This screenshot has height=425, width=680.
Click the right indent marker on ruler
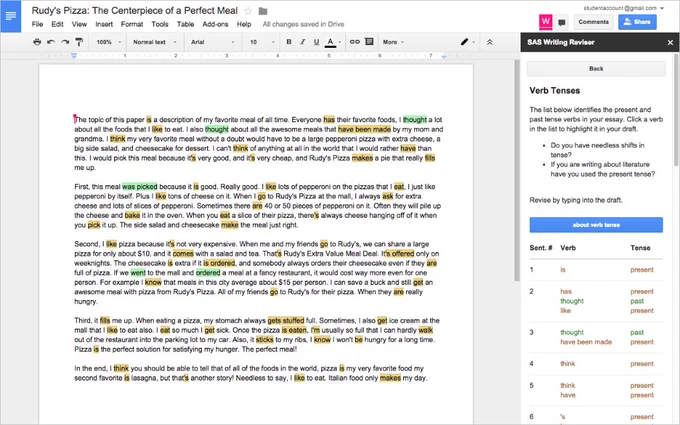point(443,56)
